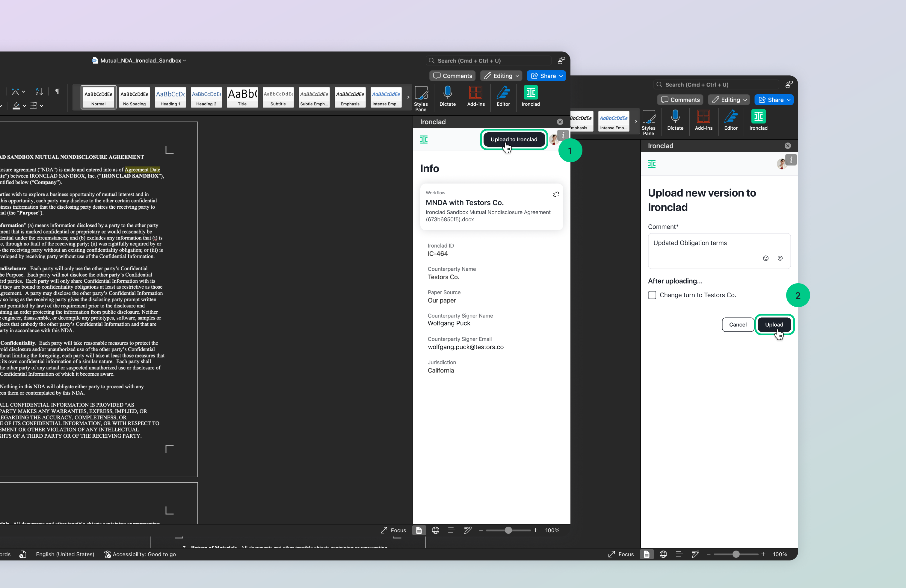Click the Ironclad logo in the Info pane
906x588 pixels.
[x=424, y=140]
